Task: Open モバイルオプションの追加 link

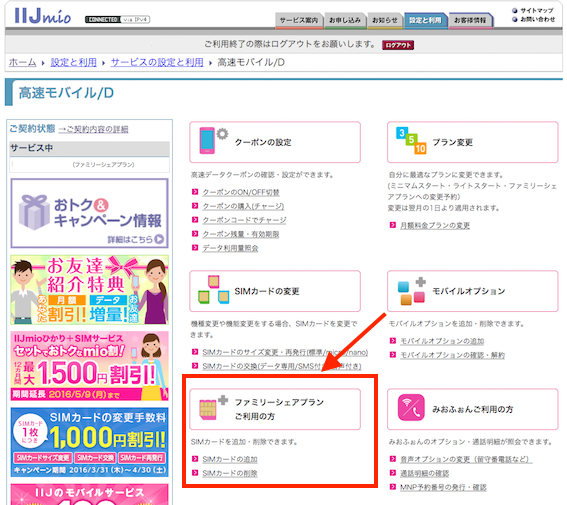Action: pos(442,341)
